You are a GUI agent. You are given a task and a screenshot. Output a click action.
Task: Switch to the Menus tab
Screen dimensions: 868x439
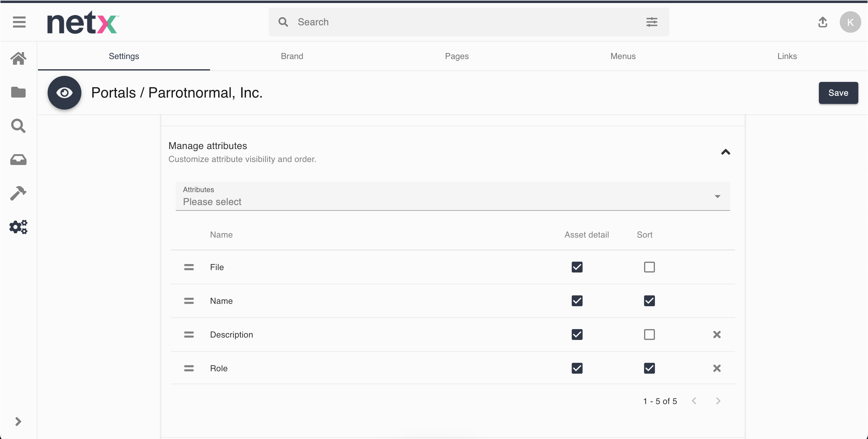coord(623,56)
